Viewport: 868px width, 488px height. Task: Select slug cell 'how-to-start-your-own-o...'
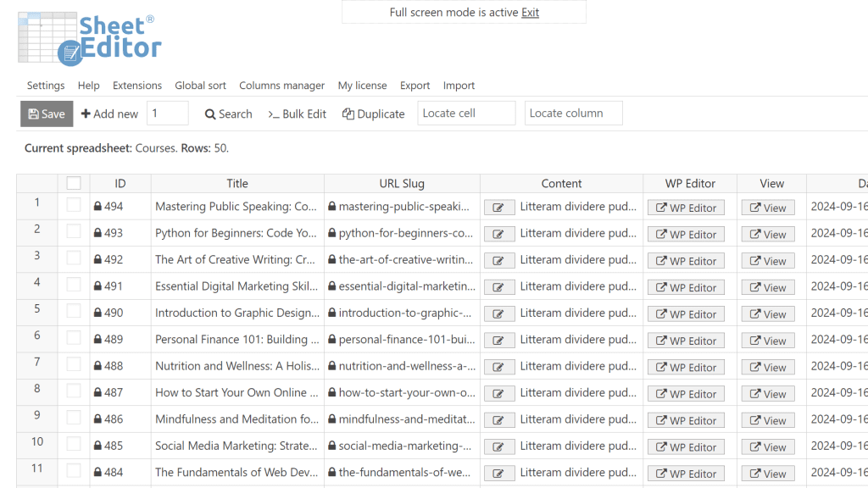[x=402, y=392]
